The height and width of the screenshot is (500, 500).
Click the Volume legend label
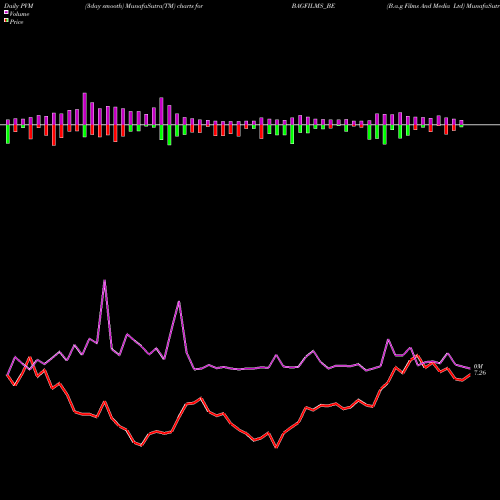pyautogui.click(x=19, y=14)
